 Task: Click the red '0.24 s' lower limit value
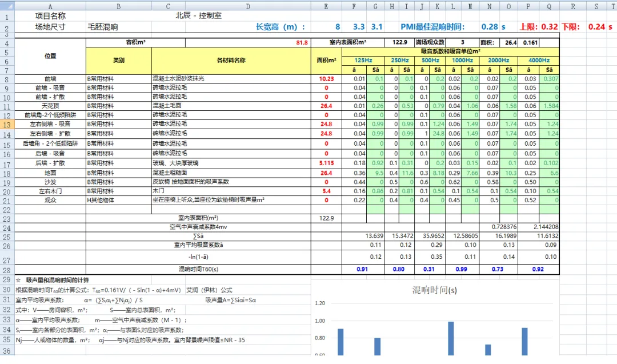coord(600,27)
